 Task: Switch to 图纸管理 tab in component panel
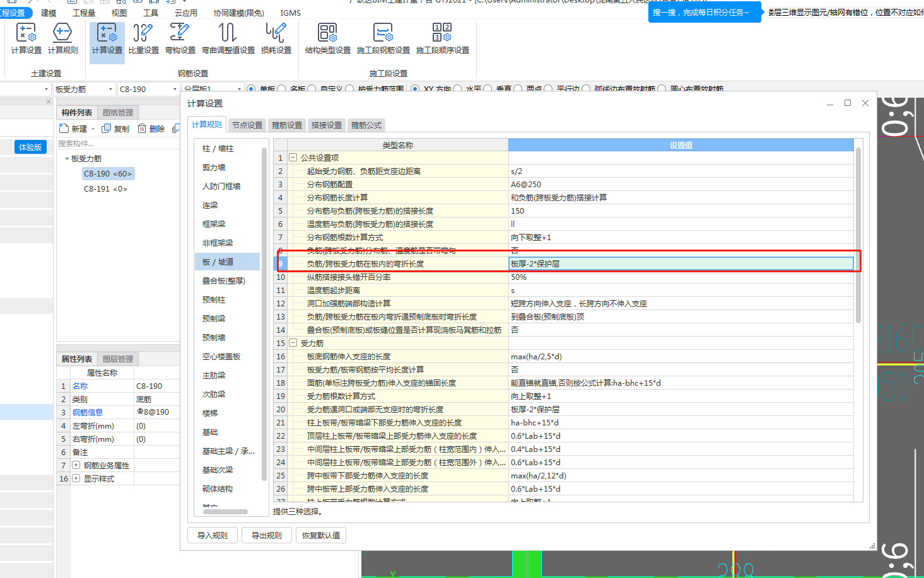pos(118,113)
